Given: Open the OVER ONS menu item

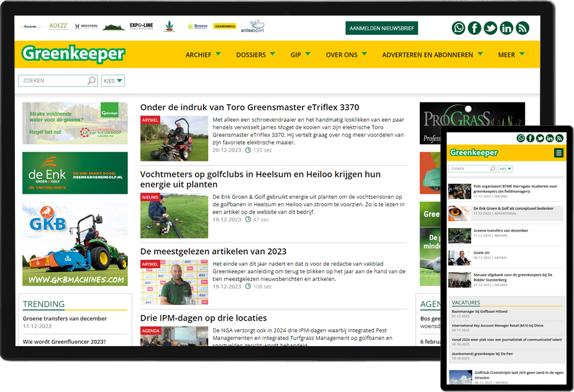Looking at the screenshot, I should (x=345, y=55).
